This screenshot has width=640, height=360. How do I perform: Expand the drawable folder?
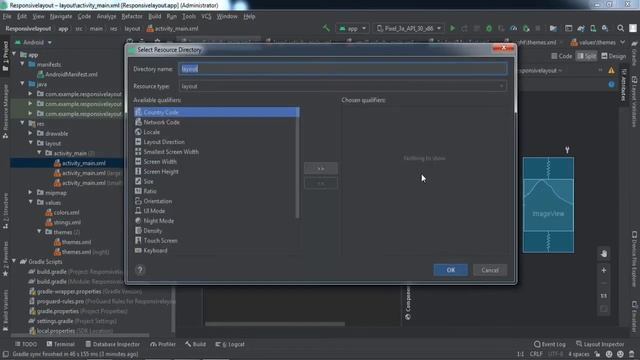(30, 133)
